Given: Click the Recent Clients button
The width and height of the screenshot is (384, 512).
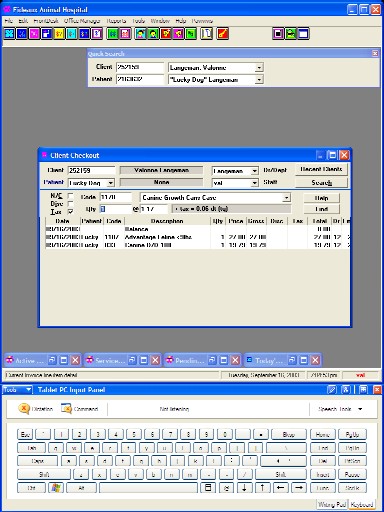Looking at the screenshot, I should pos(321,169).
